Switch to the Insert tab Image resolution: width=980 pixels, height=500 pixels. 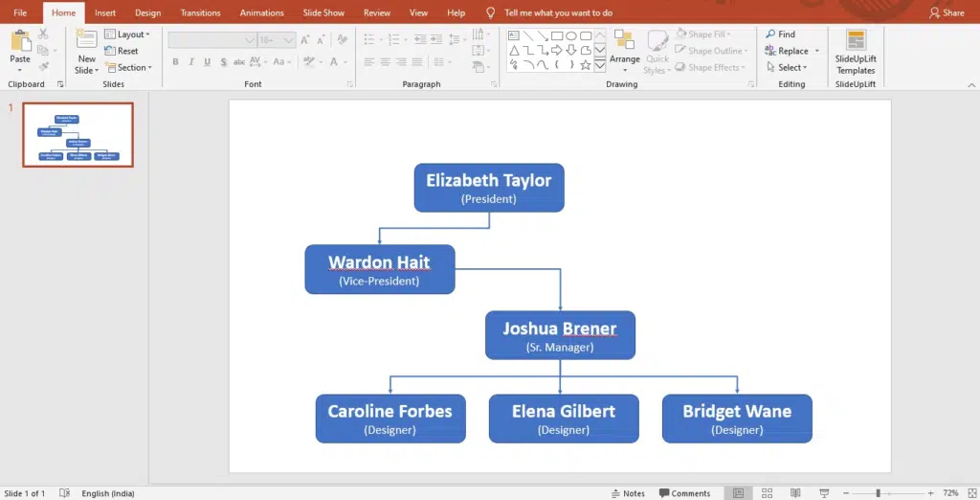tap(105, 12)
